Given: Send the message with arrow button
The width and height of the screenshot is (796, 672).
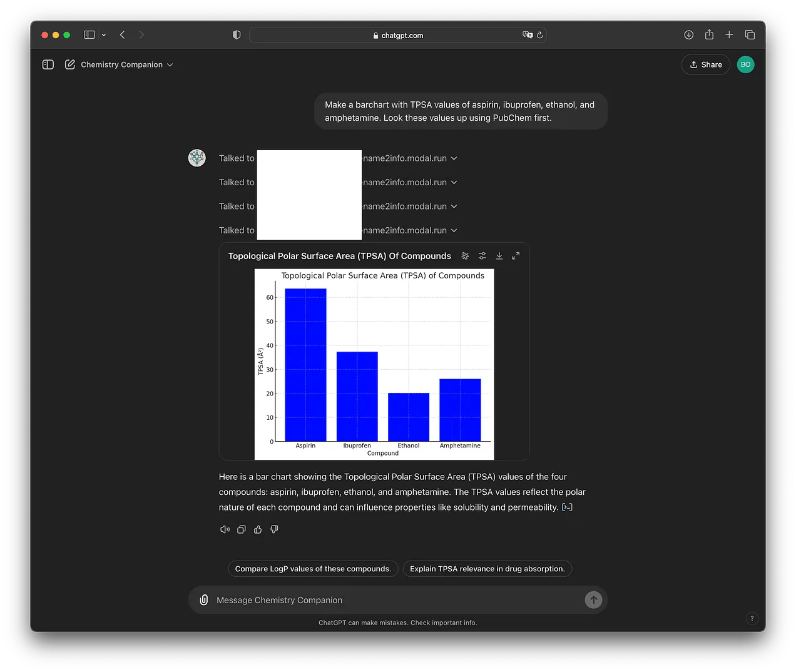Looking at the screenshot, I should tap(593, 600).
